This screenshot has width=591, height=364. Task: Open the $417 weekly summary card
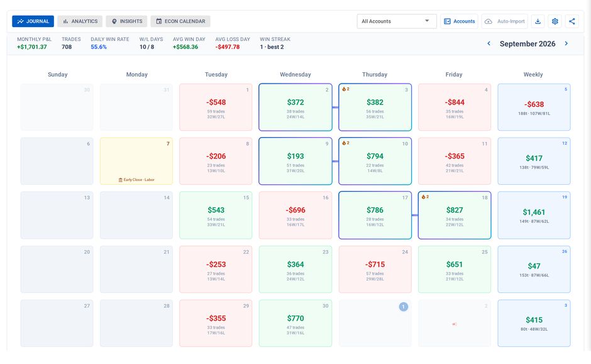[534, 162]
